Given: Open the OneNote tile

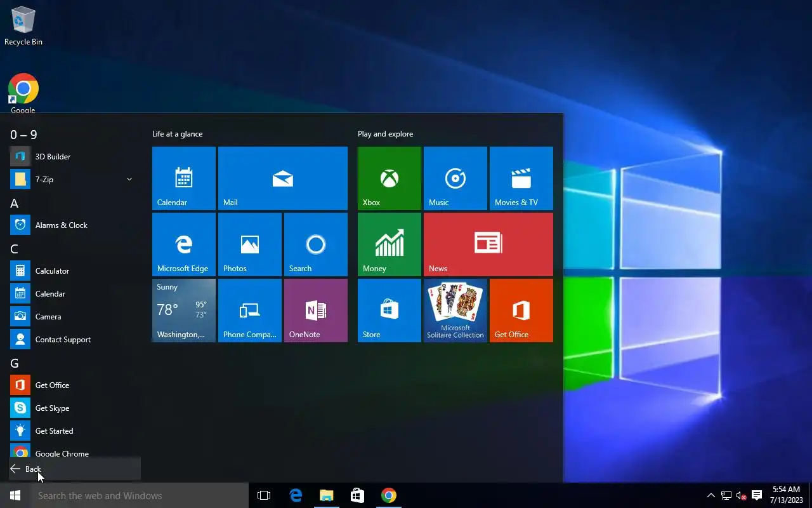Looking at the screenshot, I should (316, 311).
